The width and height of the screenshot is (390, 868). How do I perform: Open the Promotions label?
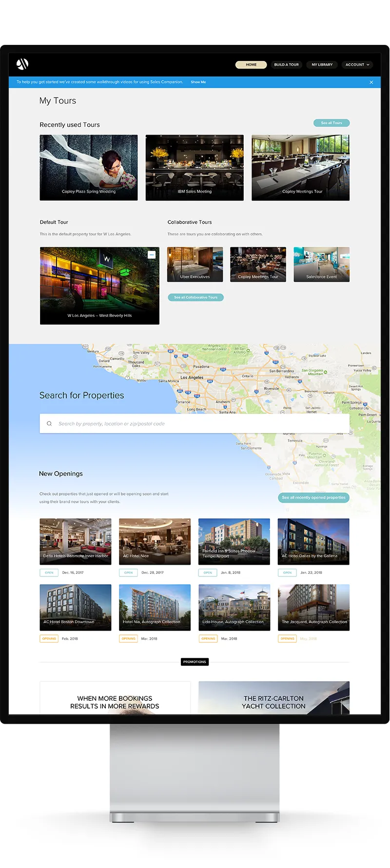[x=195, y=662]
